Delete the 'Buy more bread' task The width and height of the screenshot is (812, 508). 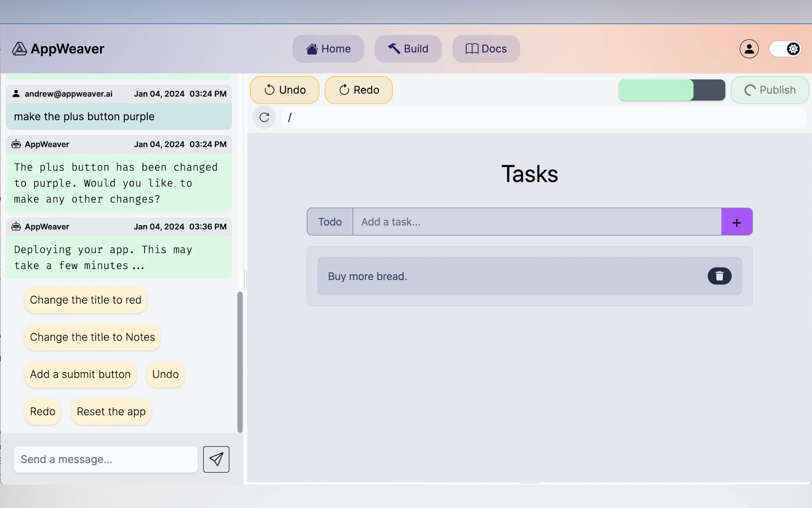coord(719,276)
